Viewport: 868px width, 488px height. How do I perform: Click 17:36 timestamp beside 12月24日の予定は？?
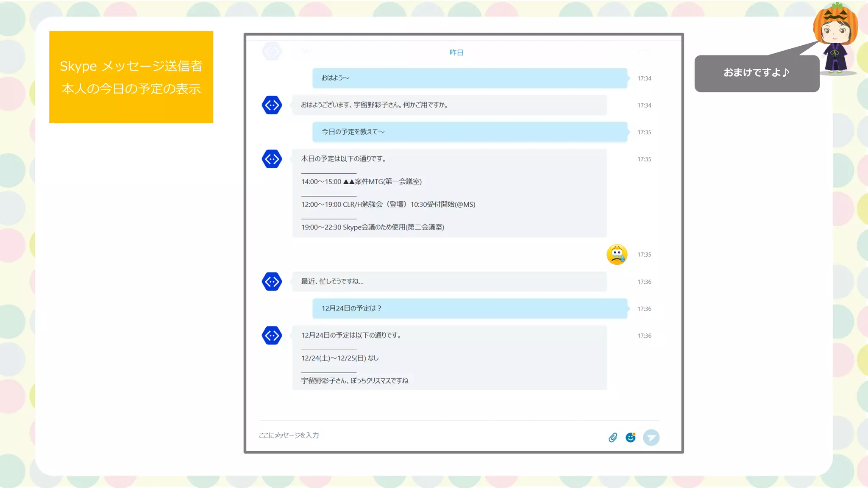coord(644,309)
